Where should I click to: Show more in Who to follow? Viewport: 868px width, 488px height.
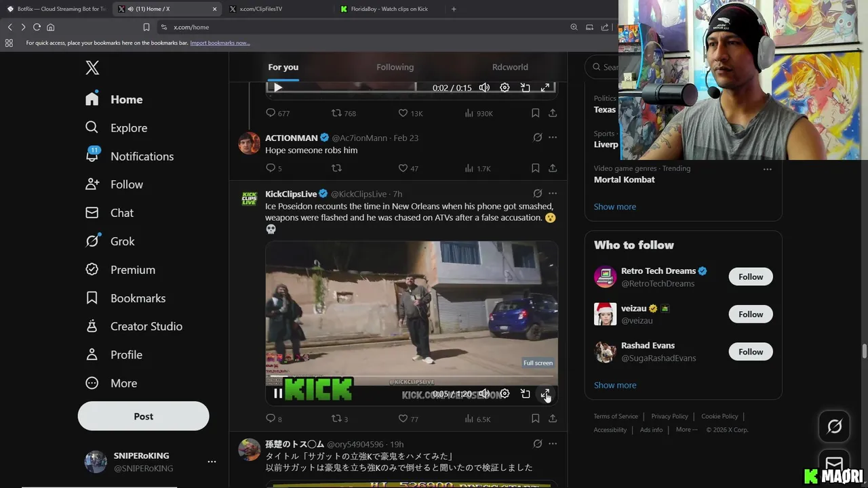[615, 385]
